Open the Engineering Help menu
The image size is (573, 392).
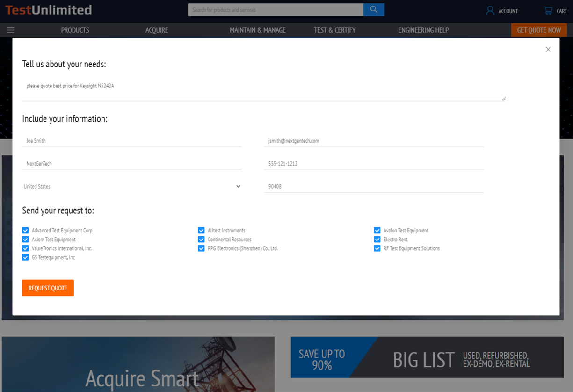pyautogui.click(x=423, y=30)
